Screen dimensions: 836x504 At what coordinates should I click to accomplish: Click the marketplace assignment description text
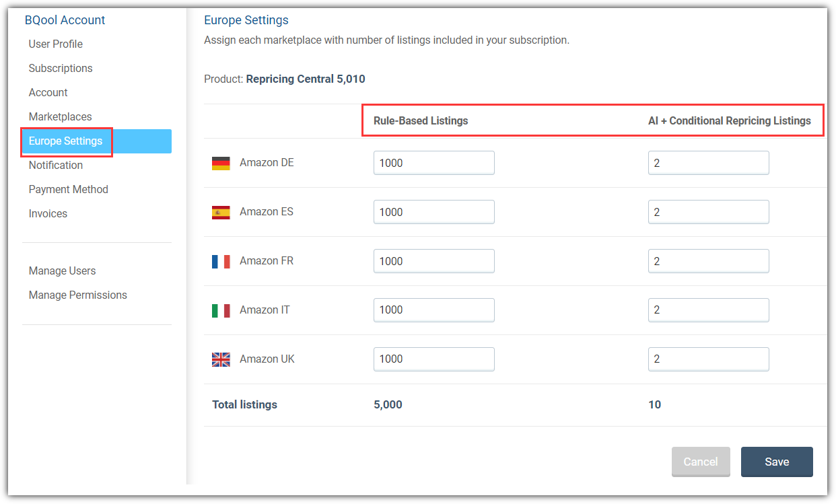tap(387, 40)
